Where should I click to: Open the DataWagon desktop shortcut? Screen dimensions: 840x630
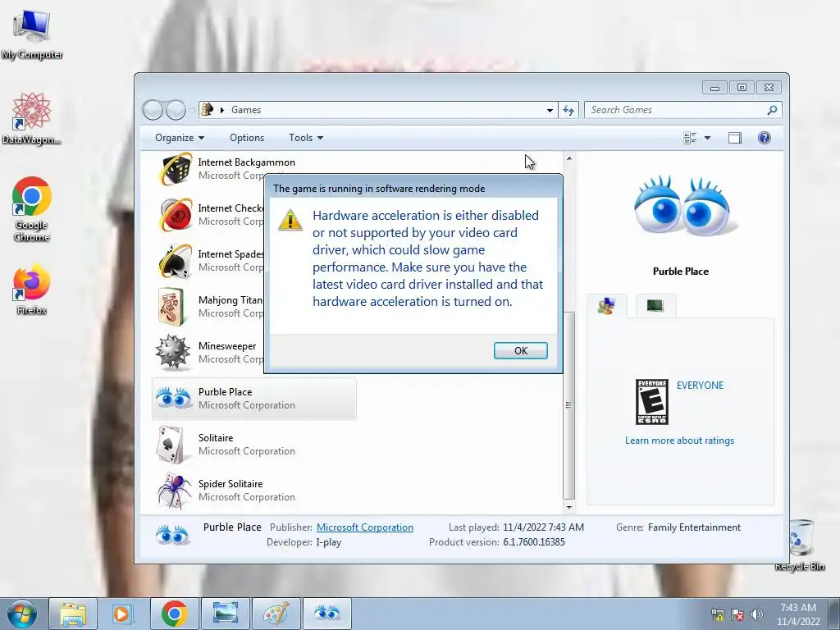point(32,118)
